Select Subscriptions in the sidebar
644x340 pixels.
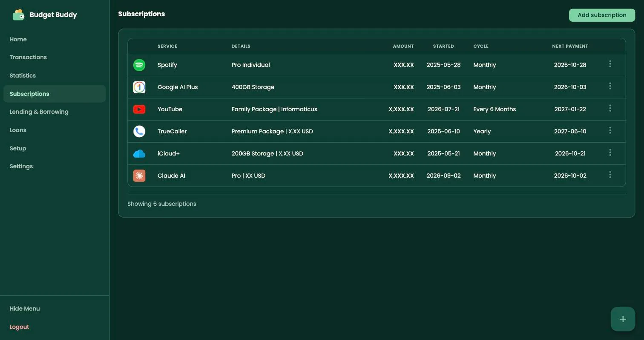pyautogui.click(x=55, y=94)
